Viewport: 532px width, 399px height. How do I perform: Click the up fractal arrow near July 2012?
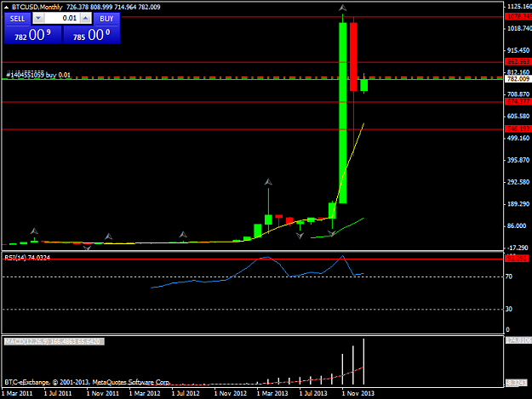(183, 234)
